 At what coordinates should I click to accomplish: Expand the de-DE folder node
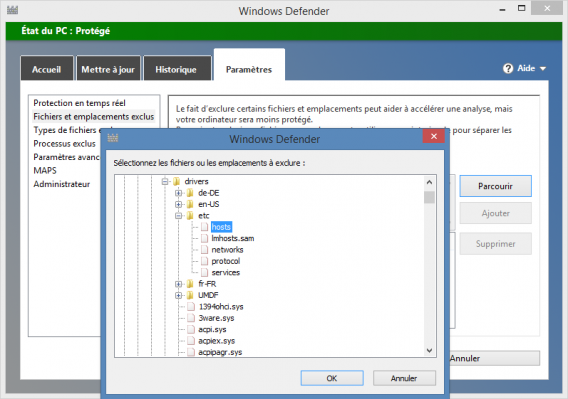178,193
